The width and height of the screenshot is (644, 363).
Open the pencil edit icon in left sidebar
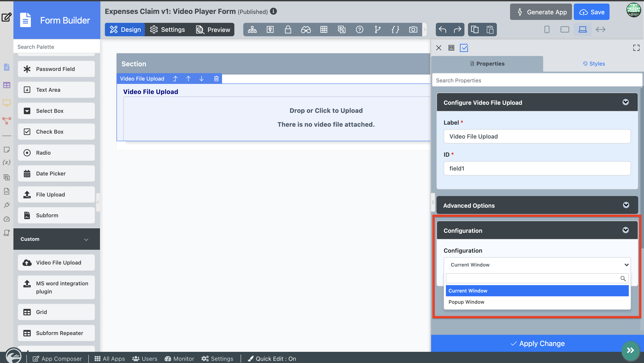(x=6, y=17)
